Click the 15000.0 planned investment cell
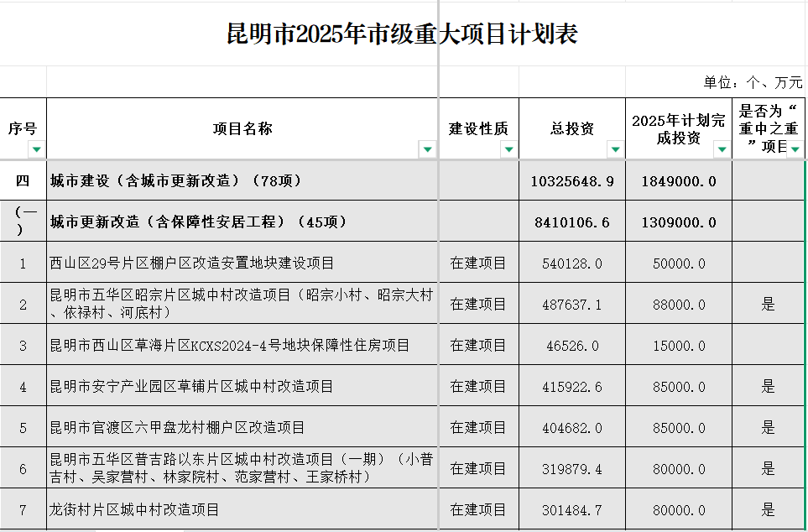 click(679, 346)
